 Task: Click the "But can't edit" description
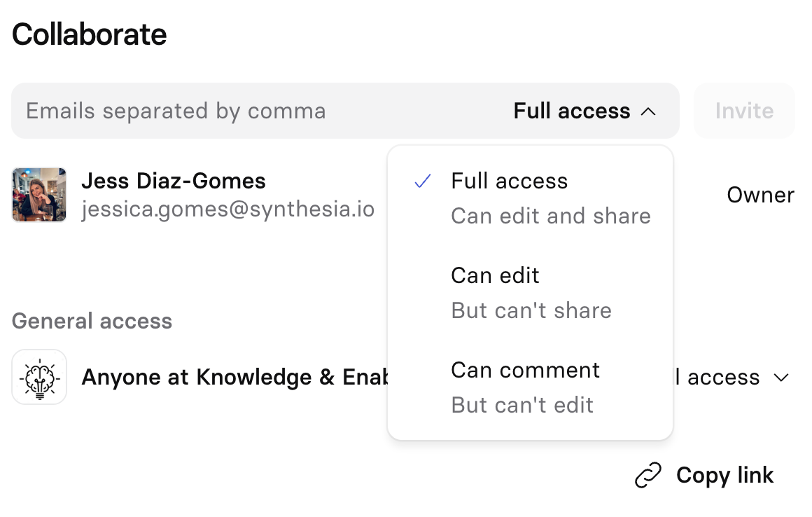[522, 405]
